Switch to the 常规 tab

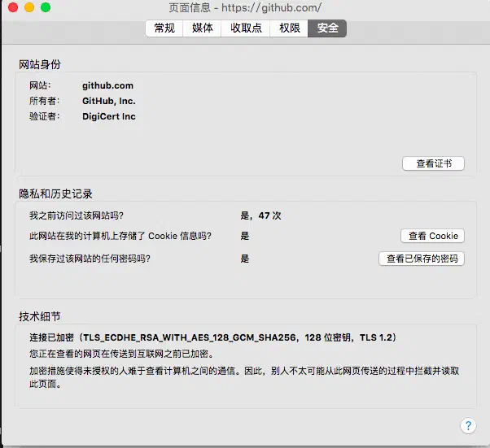164,28
